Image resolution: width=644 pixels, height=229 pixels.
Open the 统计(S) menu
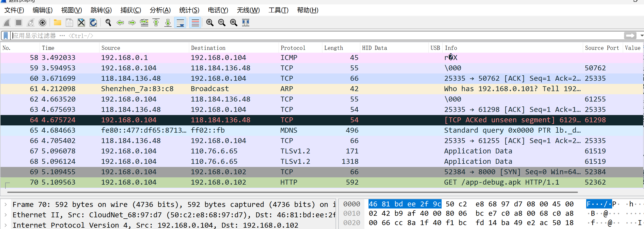point(189,10)
